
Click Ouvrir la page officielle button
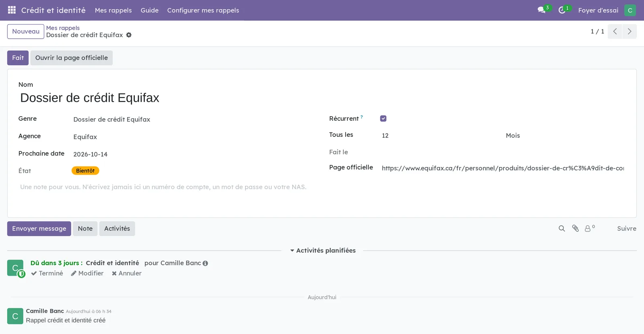coord(72,58)
